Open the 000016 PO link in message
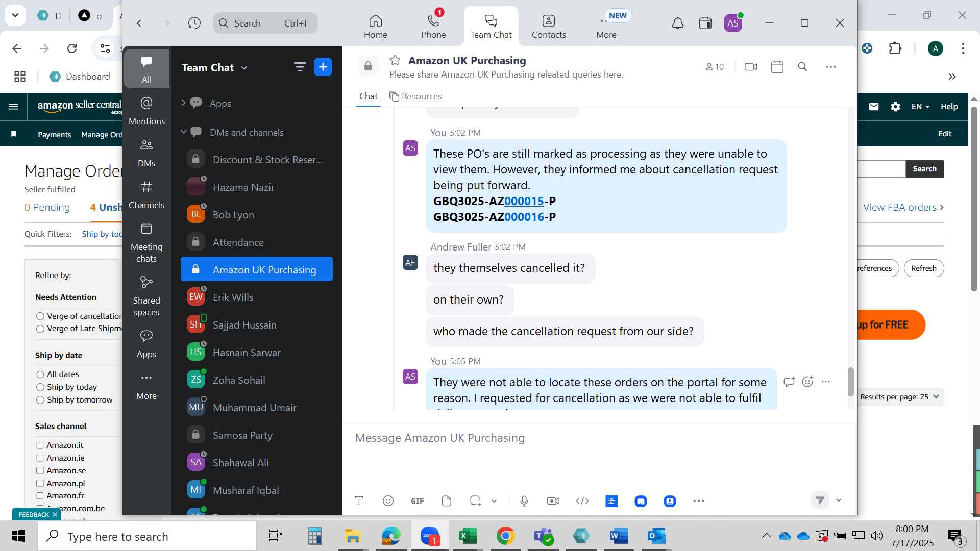980x551 pixels. click(x=524, y=217)
